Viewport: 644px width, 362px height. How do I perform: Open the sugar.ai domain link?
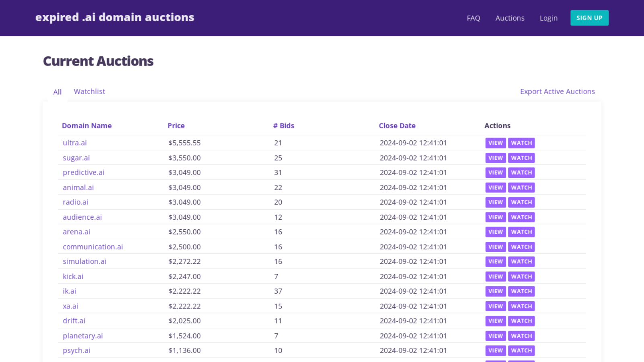coord(76,158)
